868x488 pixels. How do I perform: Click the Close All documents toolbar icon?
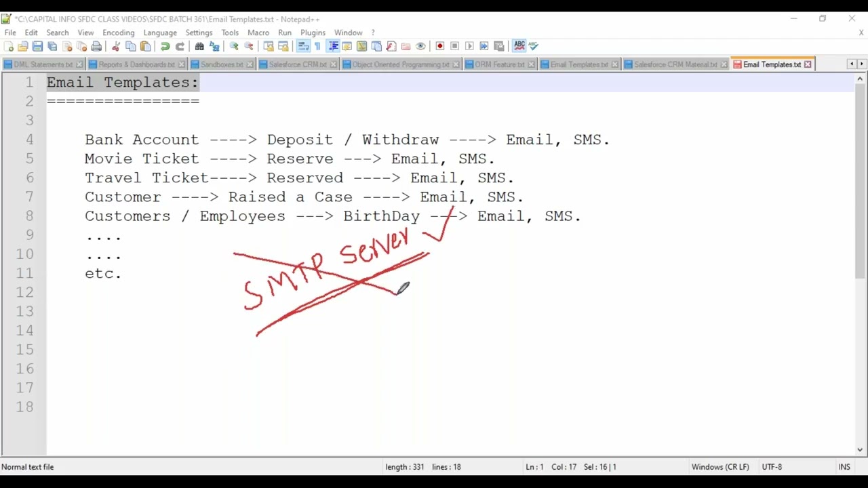(82, 46)
